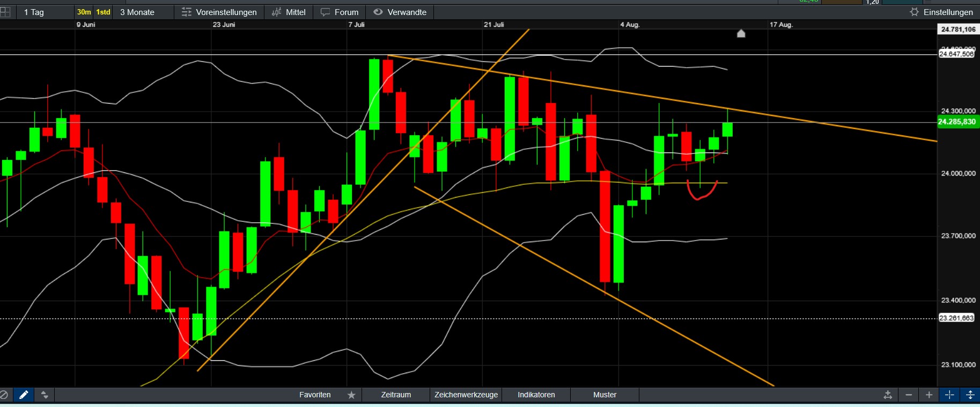Viewport: 980px width, 407px height.
Task: Click the 24.000,000 price axis label
Action: pos(959,173)
